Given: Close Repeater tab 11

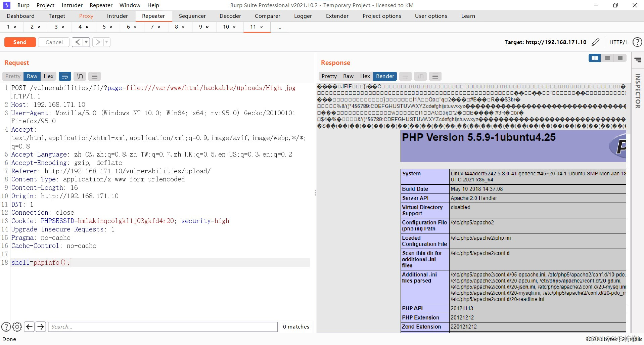Looking at the screenshot, I should 262,27.
